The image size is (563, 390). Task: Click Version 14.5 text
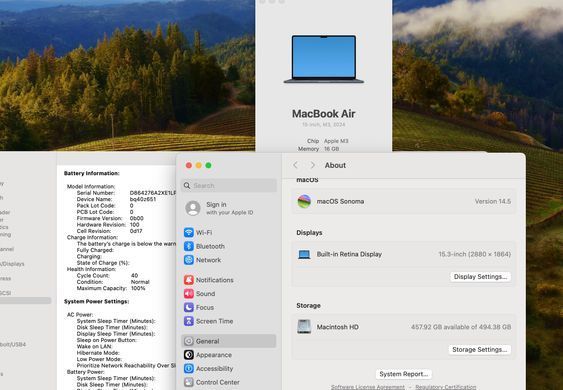[493, 201]
